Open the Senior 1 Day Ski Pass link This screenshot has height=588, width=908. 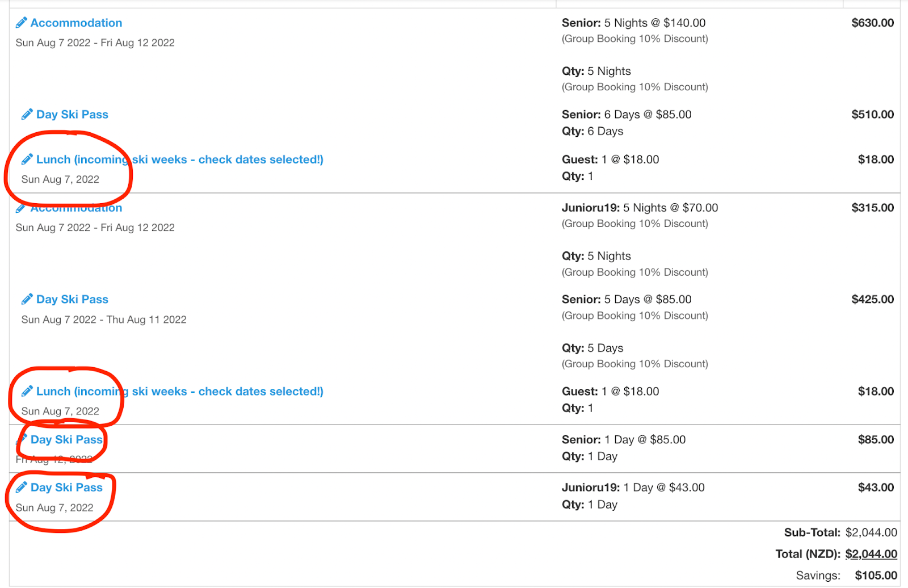click(66, 439)
